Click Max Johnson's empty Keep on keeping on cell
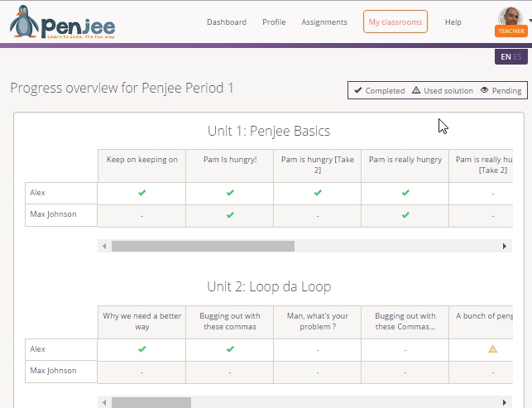 coord(141,215)
